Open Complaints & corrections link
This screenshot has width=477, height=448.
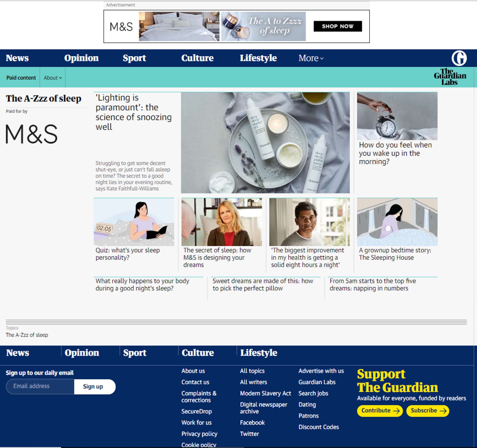click(199, 397)
